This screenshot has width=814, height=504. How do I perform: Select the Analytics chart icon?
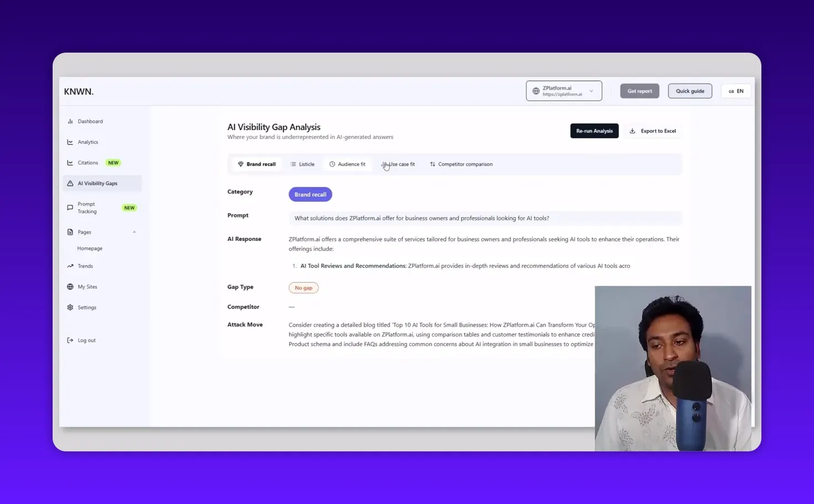pyautogui.click(x=70, y=142)
